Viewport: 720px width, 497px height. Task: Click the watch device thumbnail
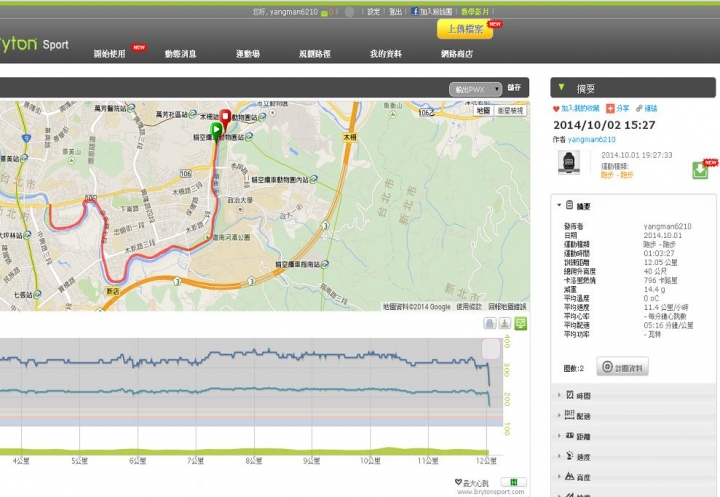[569, 163]
